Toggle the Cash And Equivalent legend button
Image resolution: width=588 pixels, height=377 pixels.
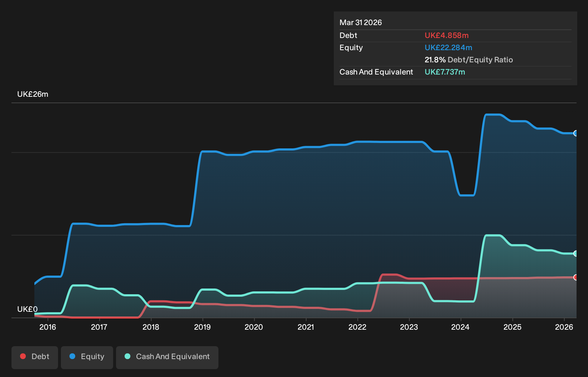[167, 357]
